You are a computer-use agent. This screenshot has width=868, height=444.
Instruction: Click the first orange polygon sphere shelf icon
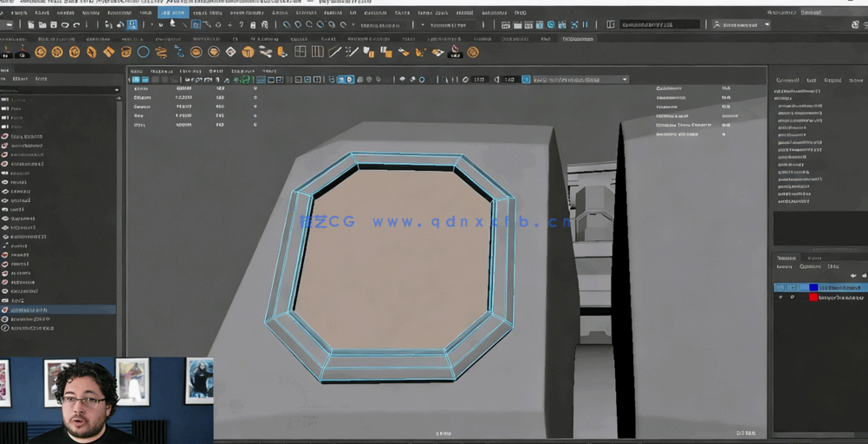pyautogui.click(x=40, y=52)
